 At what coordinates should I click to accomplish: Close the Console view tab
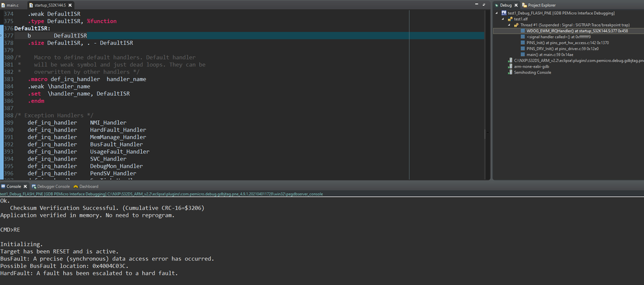coord(25,186)
